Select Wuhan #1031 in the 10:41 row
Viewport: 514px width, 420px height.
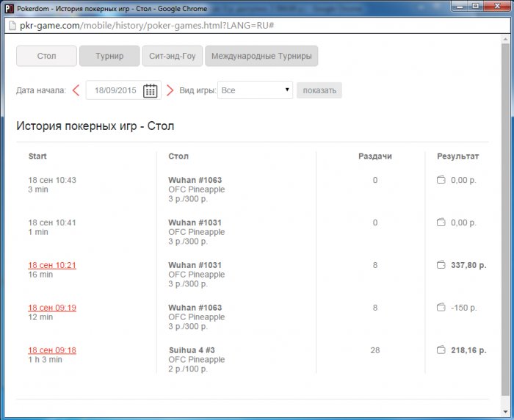point(195,222)
